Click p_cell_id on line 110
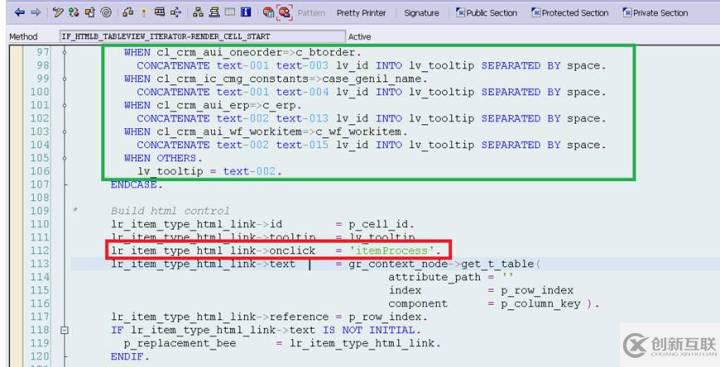 tap(378, 224)
